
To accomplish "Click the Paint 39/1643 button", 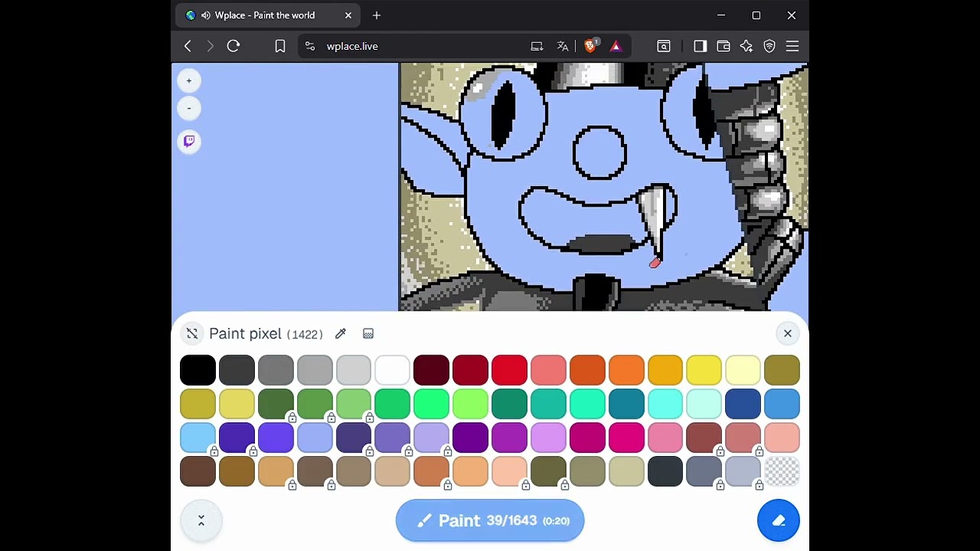I will 490,520.
